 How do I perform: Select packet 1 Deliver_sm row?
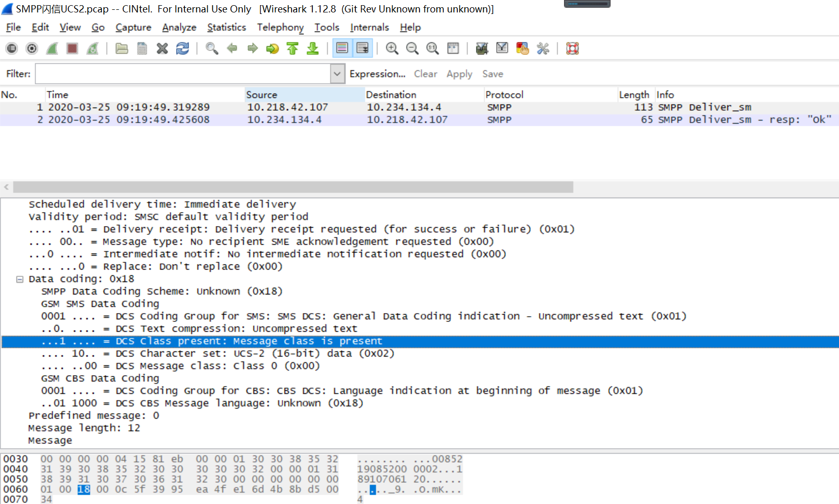(419, 107)
